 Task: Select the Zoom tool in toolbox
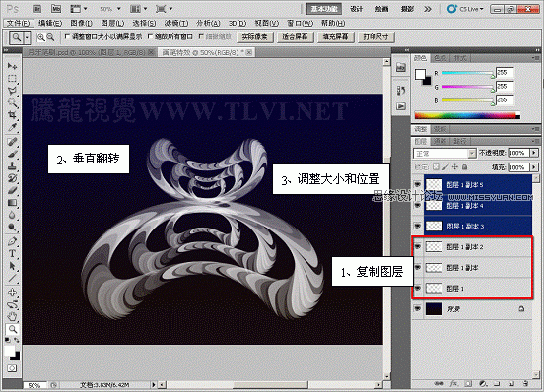pos(12,329)
